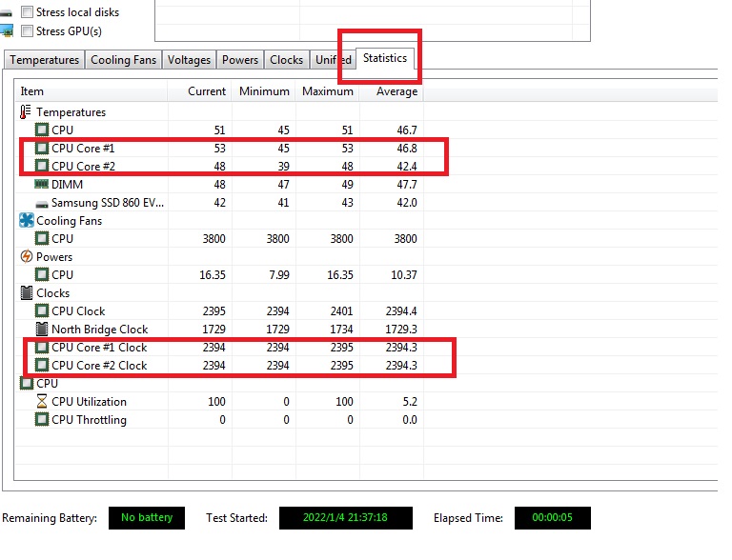The image size is (732, 560).
Task: Open the Cooling Fans tab
Action: tap(123, 60)
